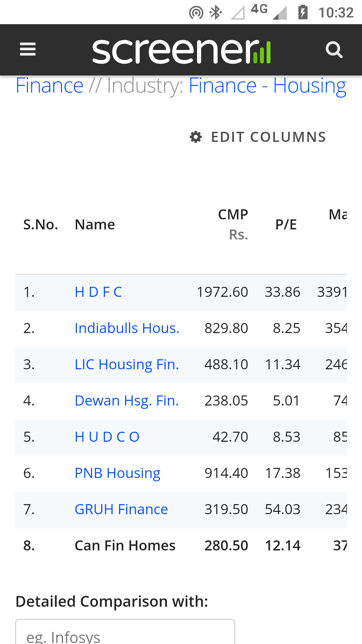Viewport: 362px width, 644px height.
Task: Open the hamburger navigation menu
Action: click(x=28, y=50)
